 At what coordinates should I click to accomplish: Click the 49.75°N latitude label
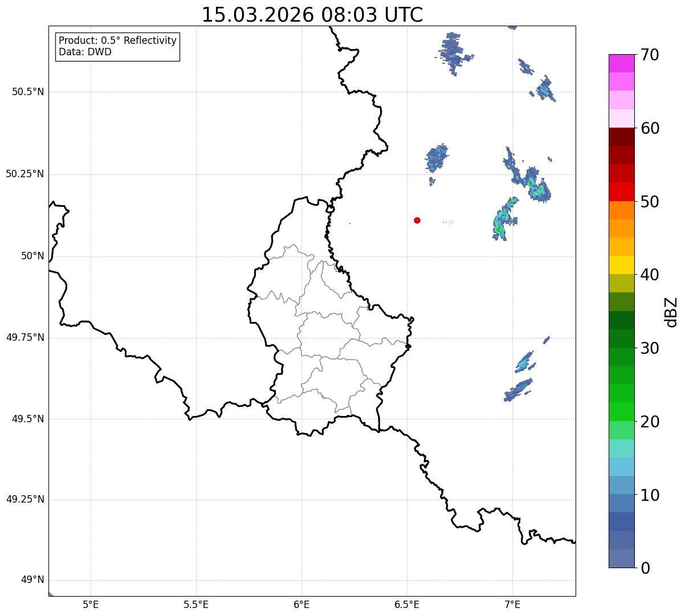coord(25,337)
